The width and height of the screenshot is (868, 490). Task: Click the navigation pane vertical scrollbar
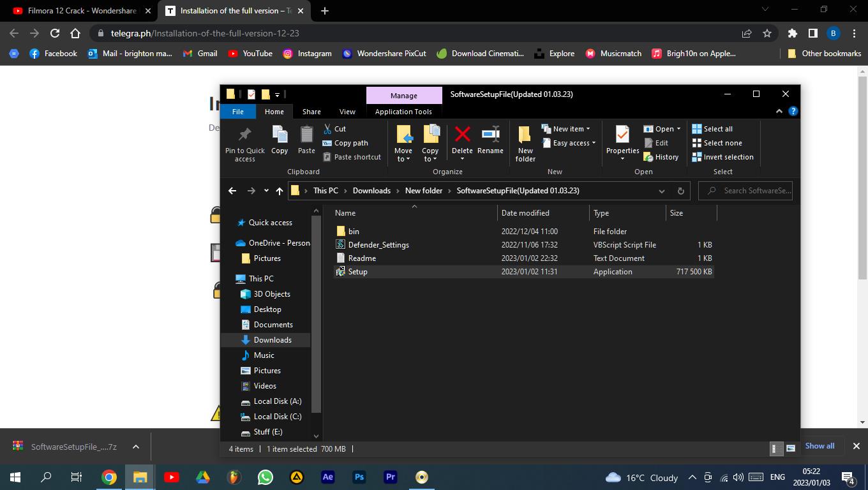coord(317,319)
